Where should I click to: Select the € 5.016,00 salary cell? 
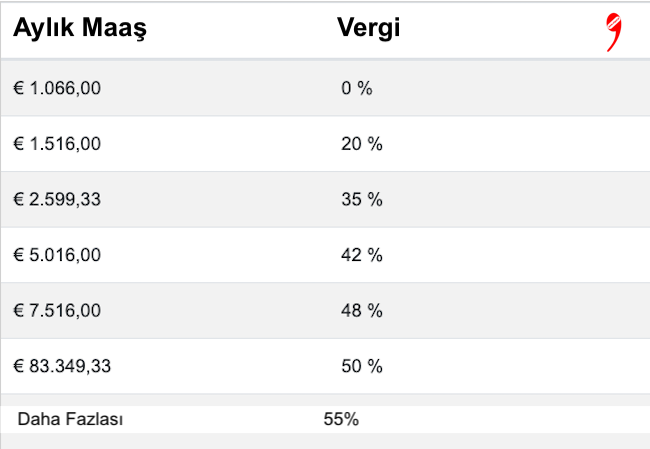[57, 255]
